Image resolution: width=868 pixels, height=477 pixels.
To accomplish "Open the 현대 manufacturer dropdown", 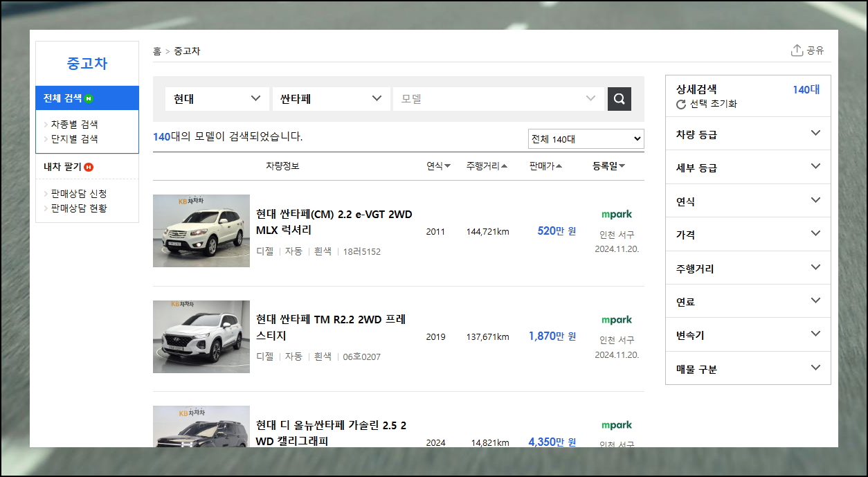I will (217, 99).
